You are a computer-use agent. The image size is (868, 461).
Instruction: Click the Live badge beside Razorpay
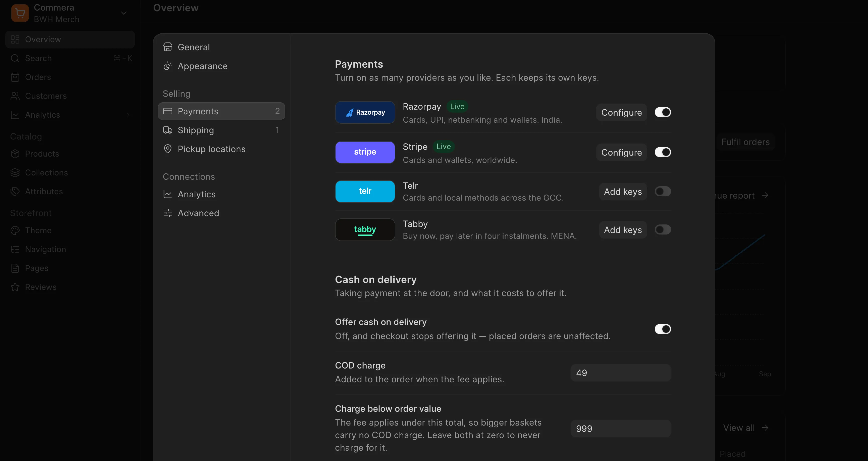click(457, 106)
